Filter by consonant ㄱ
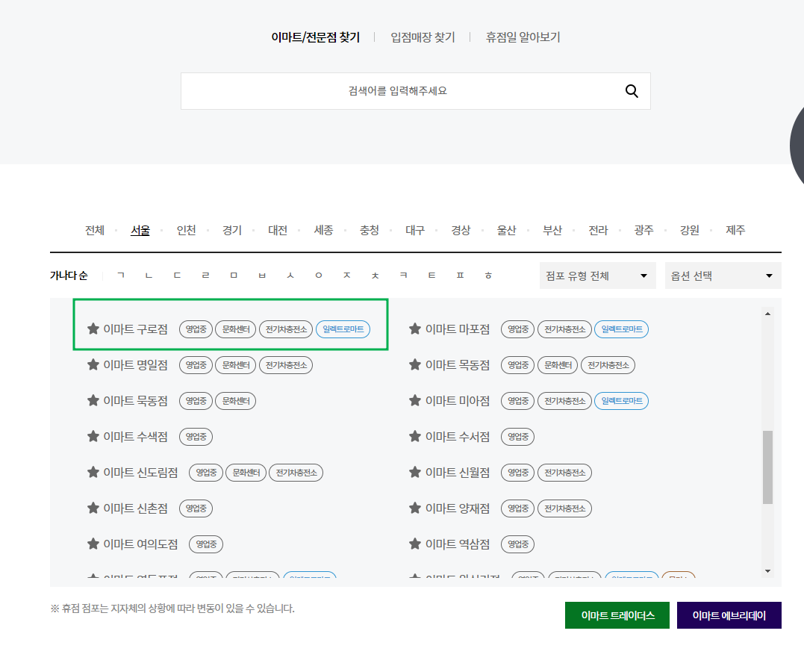 [x=120, y=276]
